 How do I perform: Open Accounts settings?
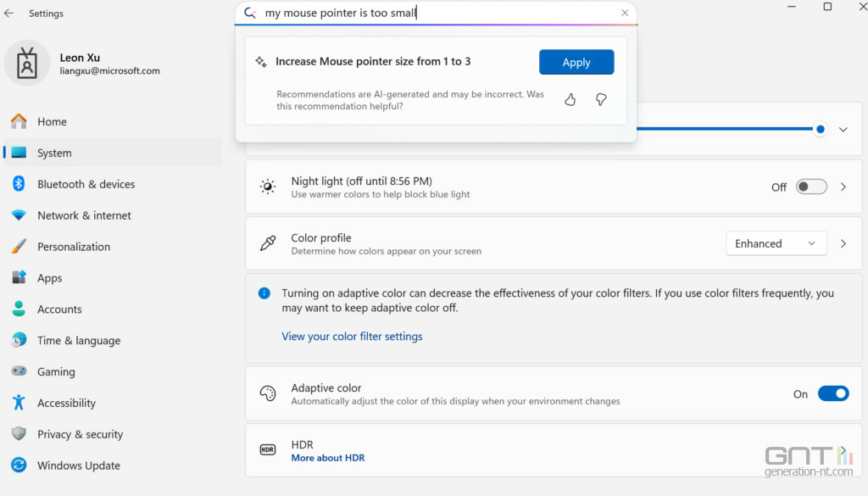[113, 309]
